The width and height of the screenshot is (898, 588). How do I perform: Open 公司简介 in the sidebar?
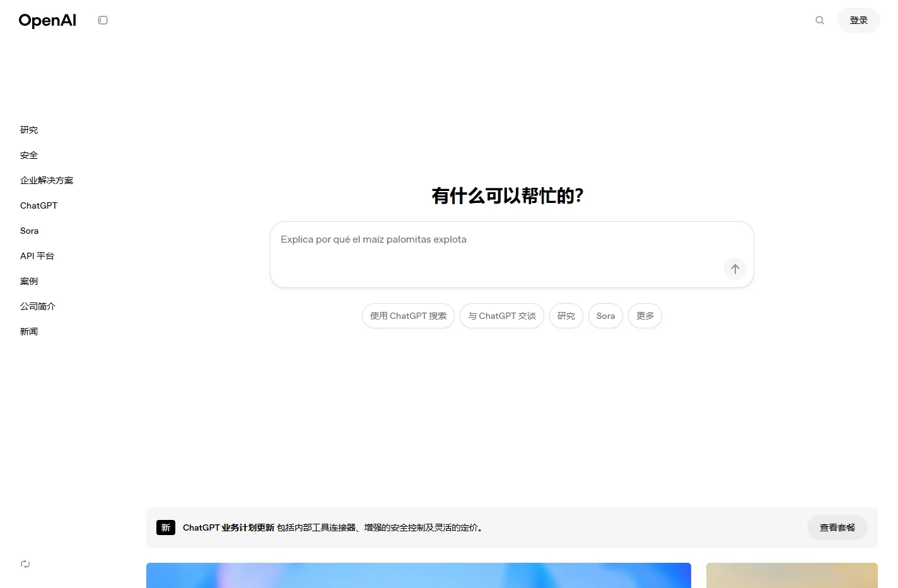[38, 306]
